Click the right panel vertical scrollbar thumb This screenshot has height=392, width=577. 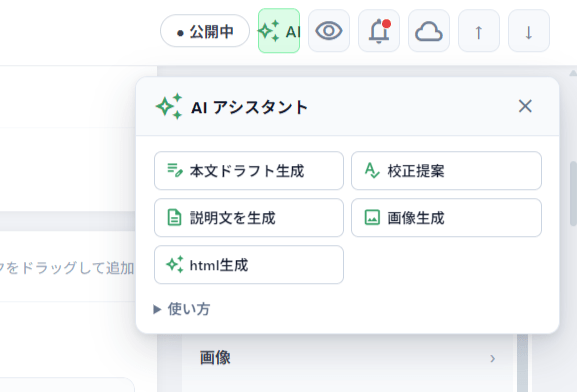[573, 193]
